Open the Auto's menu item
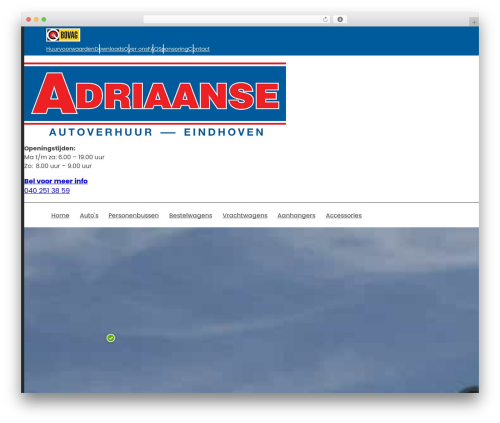 [x=89, y=216]
